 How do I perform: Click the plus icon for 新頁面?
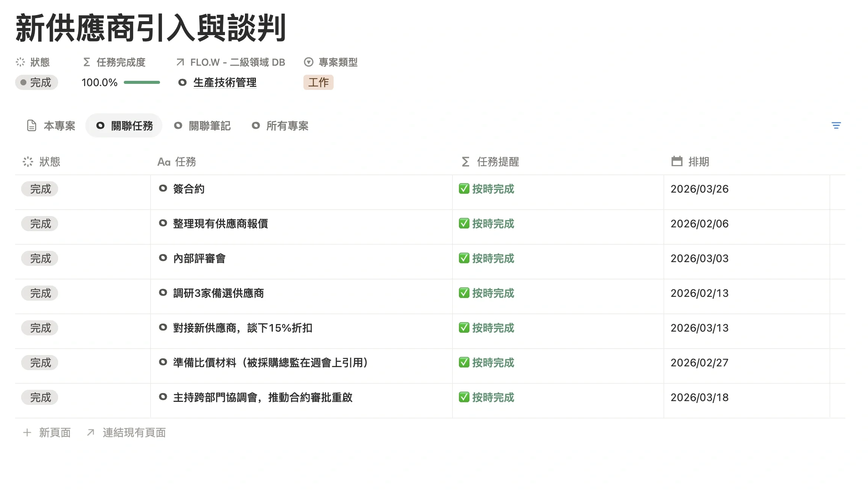click(27, 432)
